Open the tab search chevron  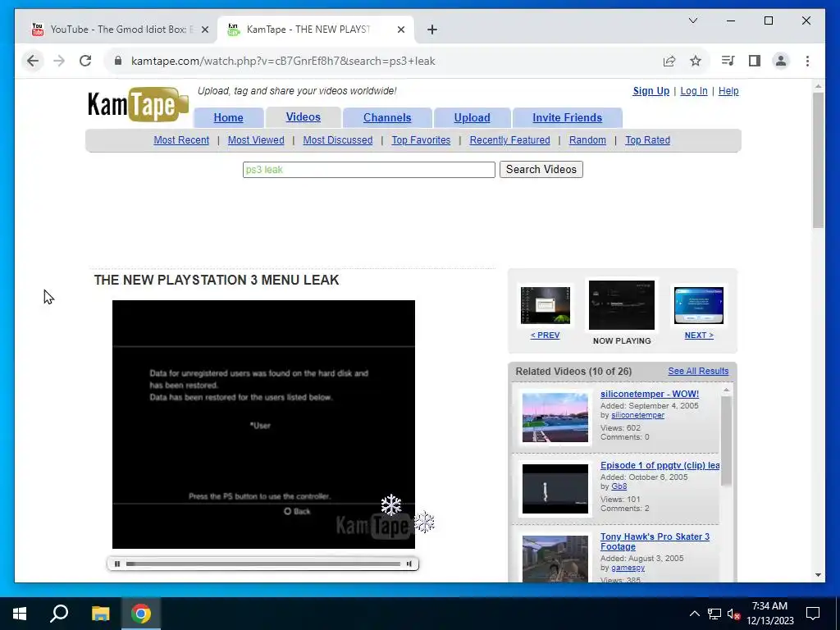(x=692, y=21)
